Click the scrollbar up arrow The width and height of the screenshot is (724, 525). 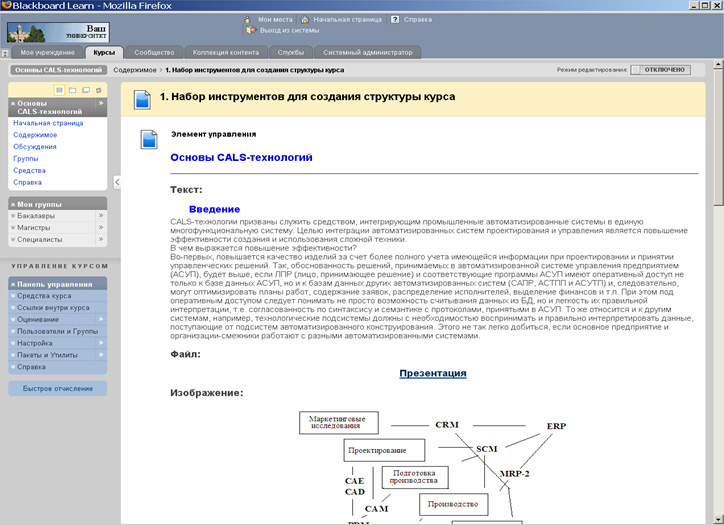(718, 64)
